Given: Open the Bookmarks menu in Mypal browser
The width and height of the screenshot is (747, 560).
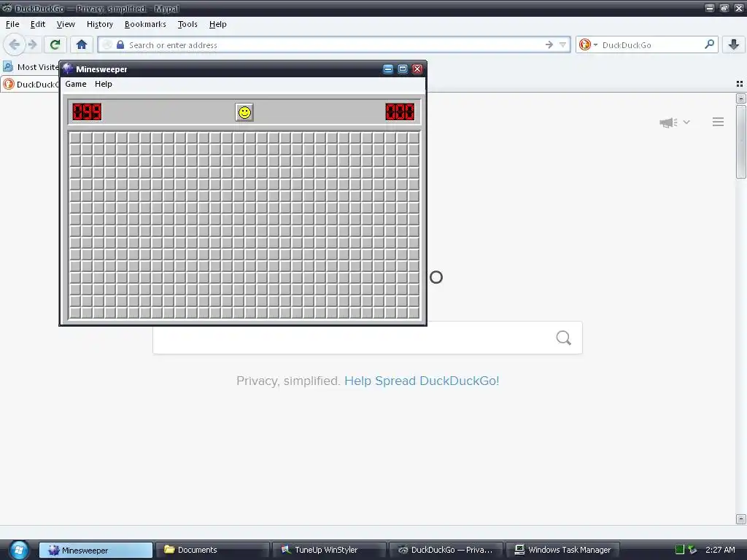Looking at the screenshot, I should click(x=145, y=24).
